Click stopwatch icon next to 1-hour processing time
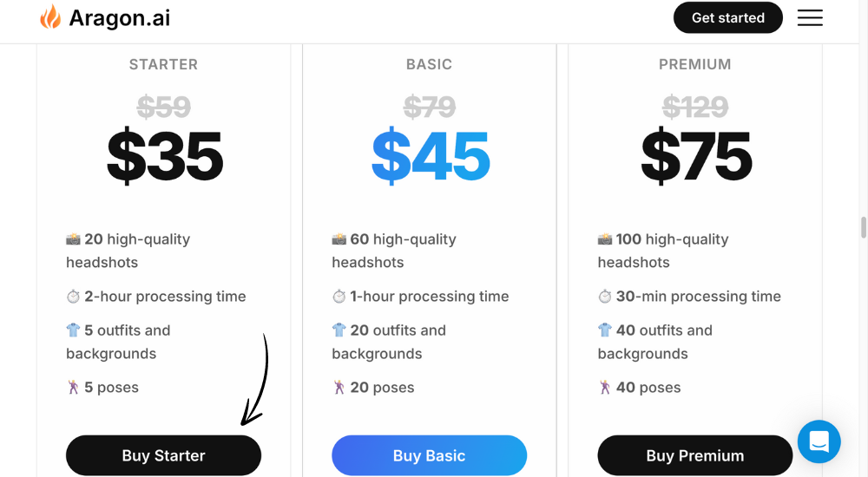 (339, 297)
